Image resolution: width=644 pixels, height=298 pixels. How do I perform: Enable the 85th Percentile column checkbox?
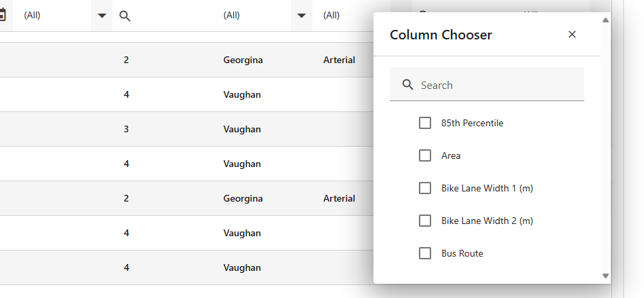(425, 123)
